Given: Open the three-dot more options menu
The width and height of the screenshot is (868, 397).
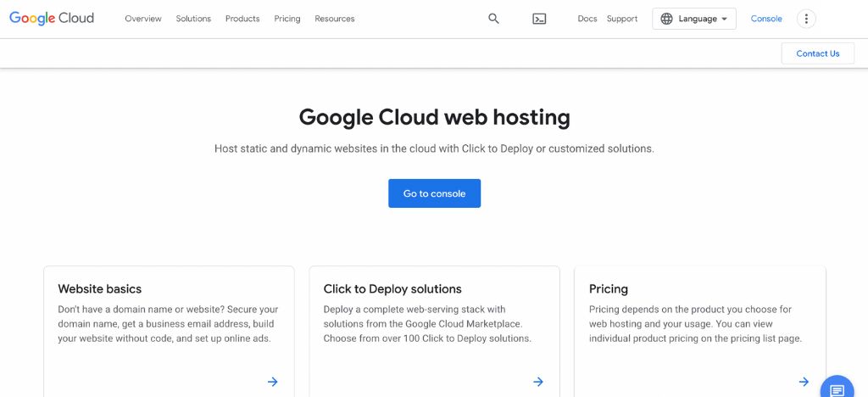Looking at the screenshot, I should (806, 19).
